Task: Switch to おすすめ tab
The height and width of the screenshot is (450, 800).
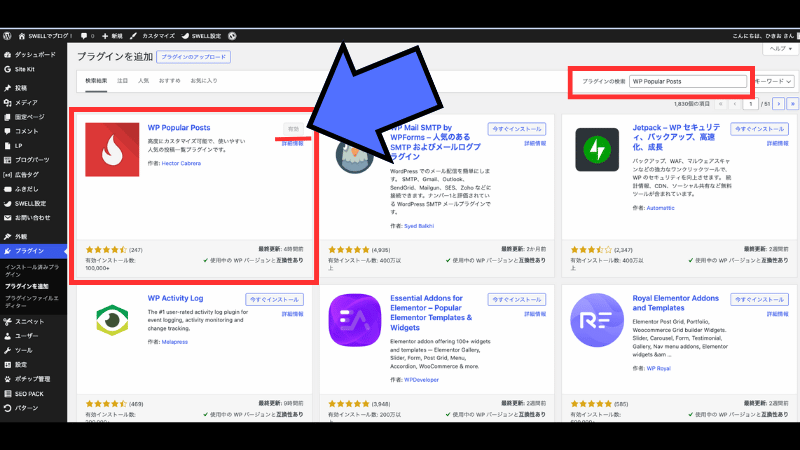Action: tap(169, 81)
